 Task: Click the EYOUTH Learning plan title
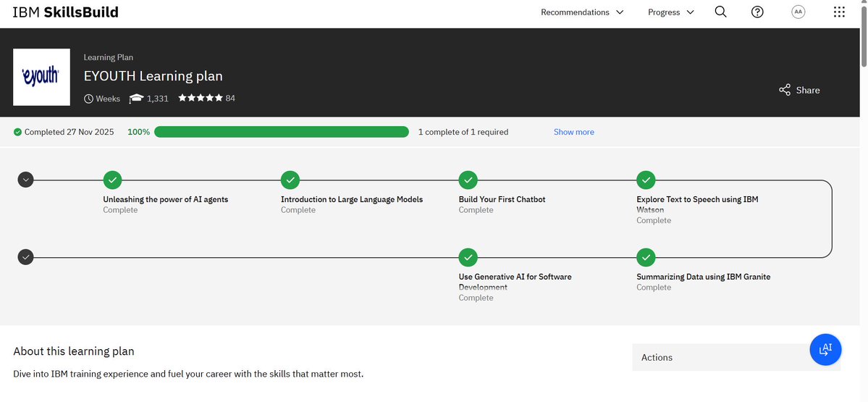(x=153, y=76)
